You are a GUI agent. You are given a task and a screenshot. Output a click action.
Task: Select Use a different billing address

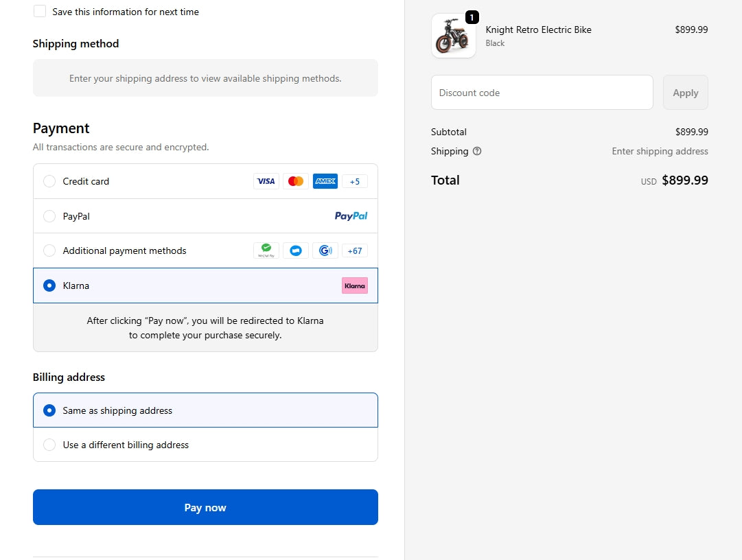click(x=49, y=445)
